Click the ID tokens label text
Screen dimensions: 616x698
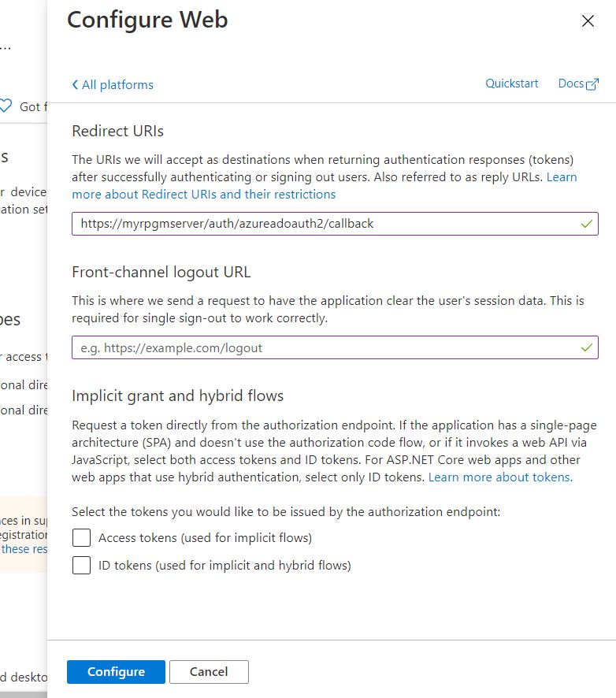(225, 565)
